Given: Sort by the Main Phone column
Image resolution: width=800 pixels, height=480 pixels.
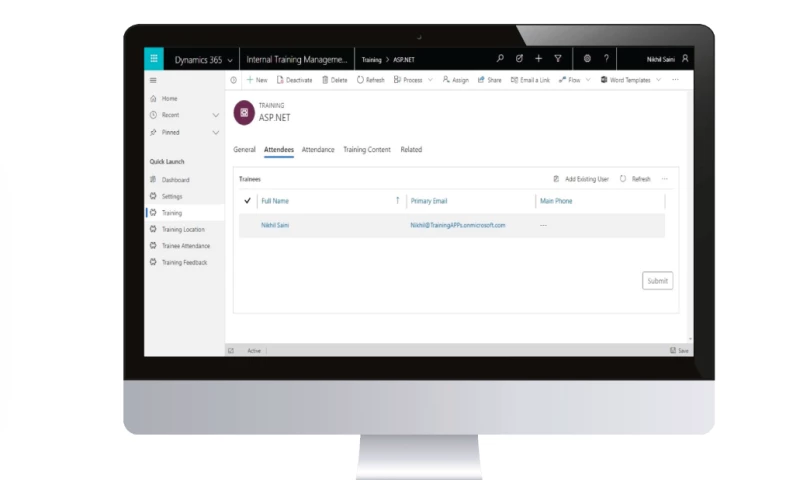Looking at the screenshot, I should coord(556,201).
